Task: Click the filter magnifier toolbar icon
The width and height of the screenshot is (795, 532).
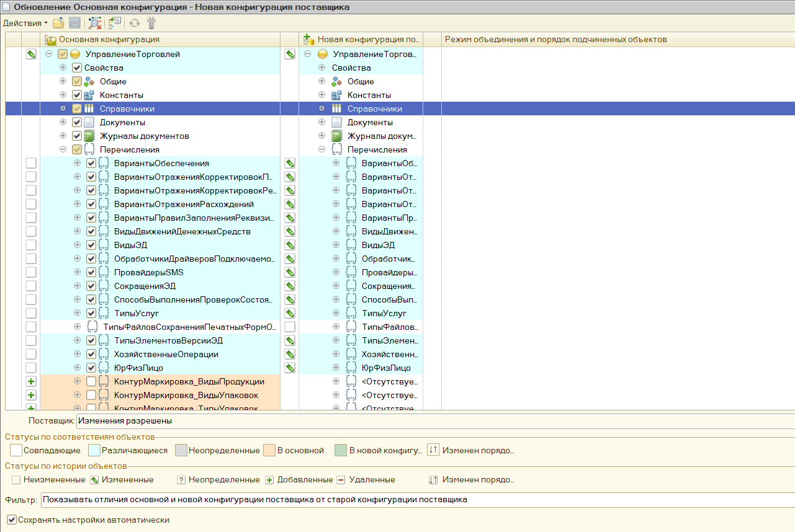Action: [x=95, y=23]
